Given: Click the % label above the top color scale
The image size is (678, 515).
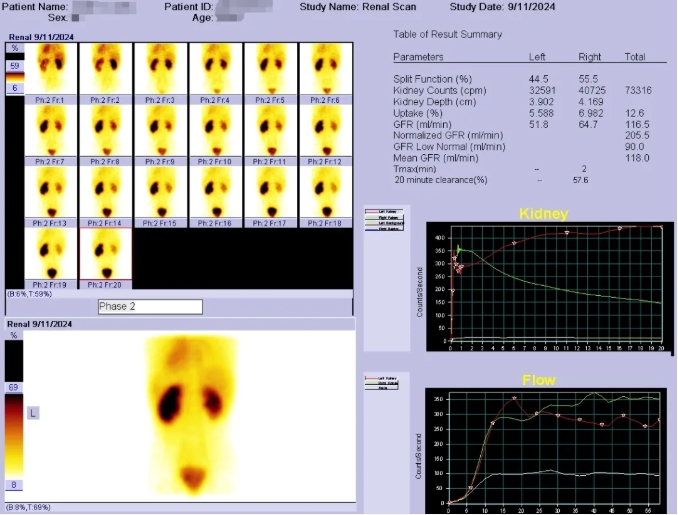Looking at the screenshot, I should pos(15,47).
